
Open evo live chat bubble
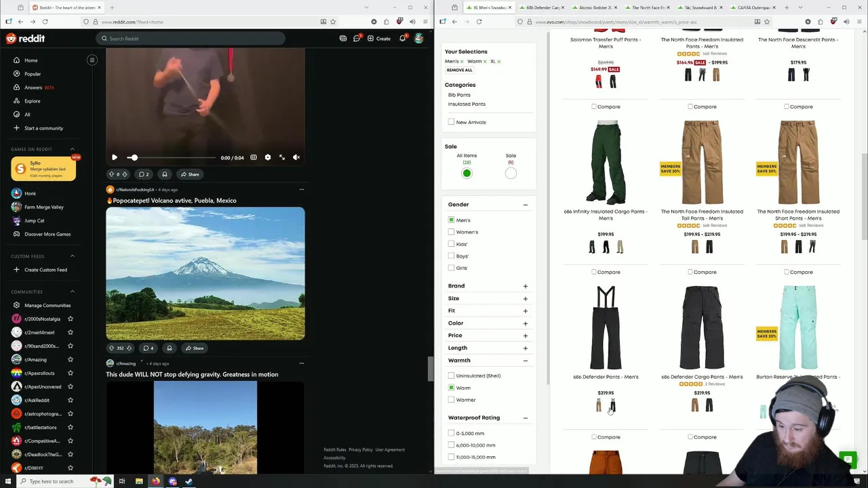pyautogui.click(x=848, y=459)
